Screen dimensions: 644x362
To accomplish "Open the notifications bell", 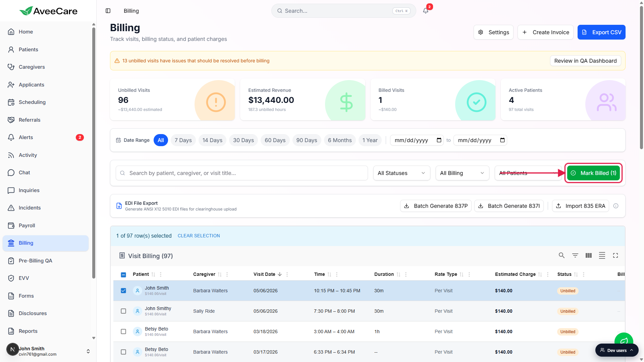I will (426, 11).
